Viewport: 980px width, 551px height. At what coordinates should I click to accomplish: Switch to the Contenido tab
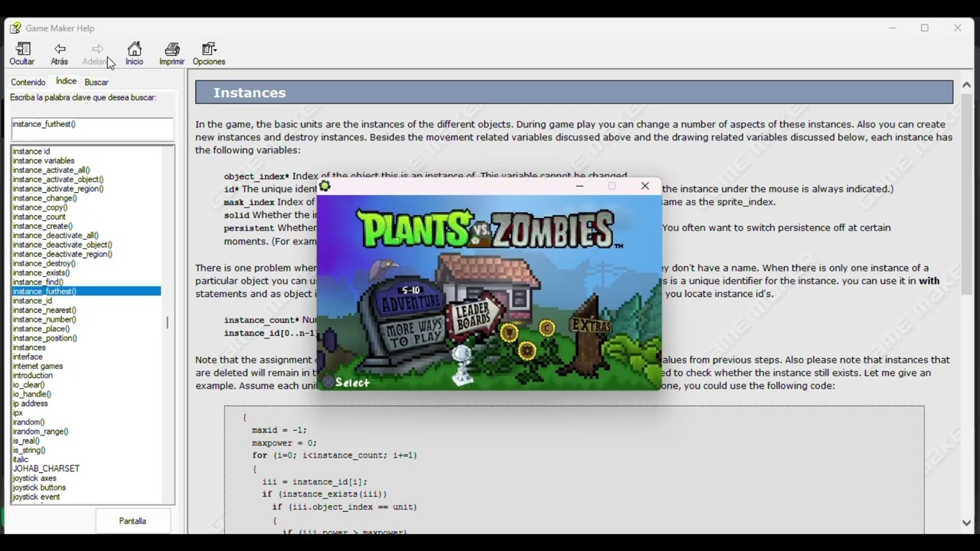pos(28,82)
